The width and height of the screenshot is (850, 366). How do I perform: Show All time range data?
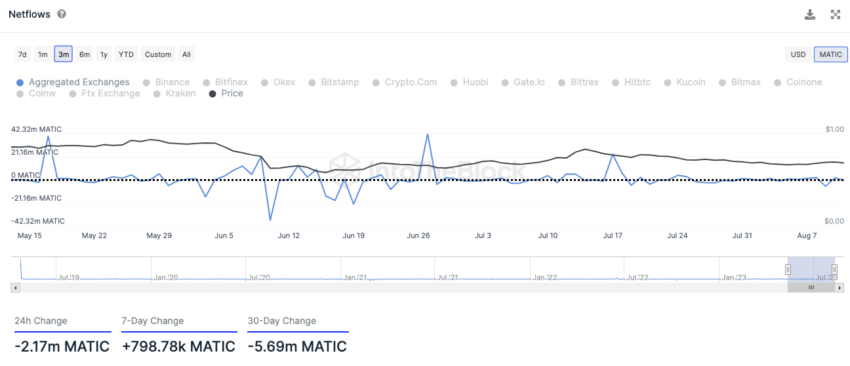[186, 54]
